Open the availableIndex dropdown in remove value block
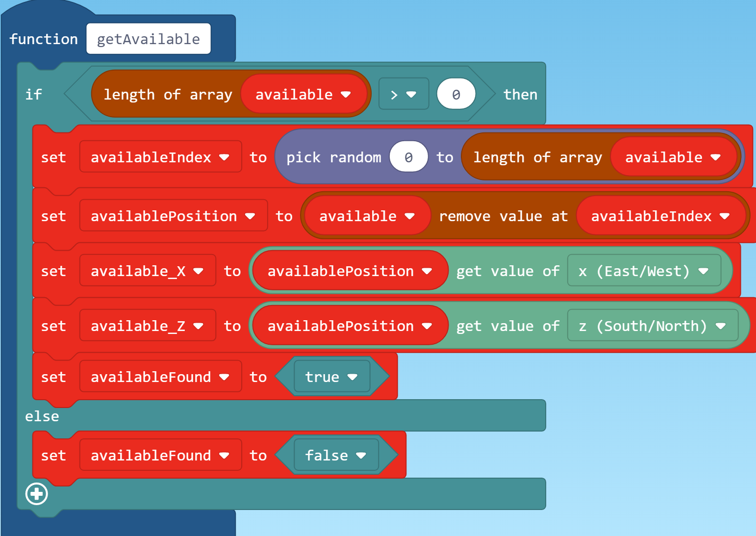 [725, 216]
